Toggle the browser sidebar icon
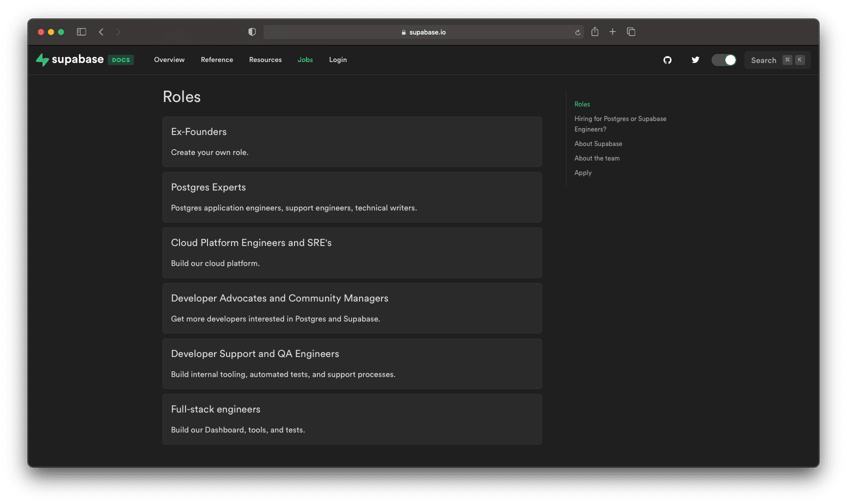Screen dimensions: 847x504 (81, 32)
